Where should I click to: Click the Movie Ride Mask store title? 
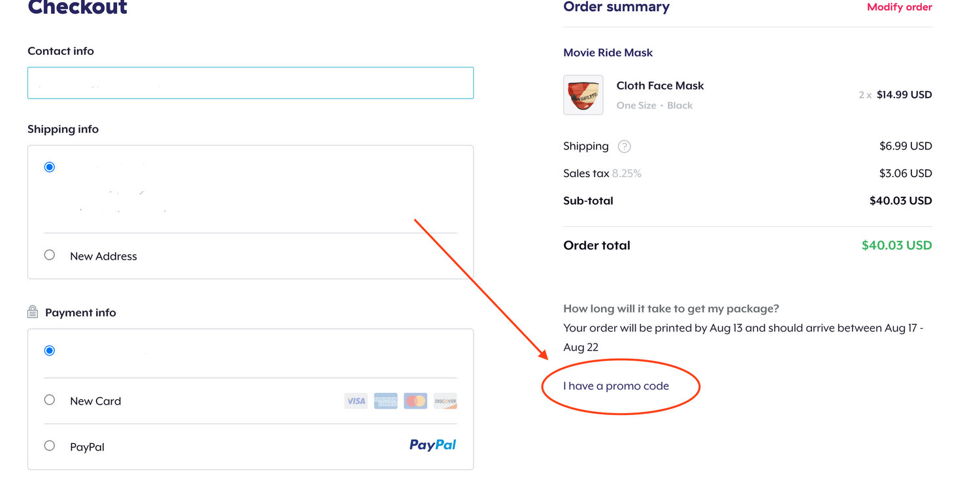click(608, 52)
